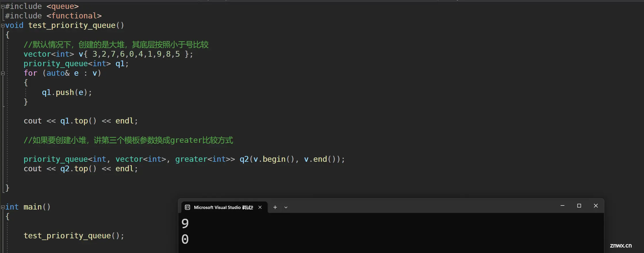Click 'q2(v.begin(), v.end())' constructor call
This screenshot has width=644, height=253.
[290, 159]
